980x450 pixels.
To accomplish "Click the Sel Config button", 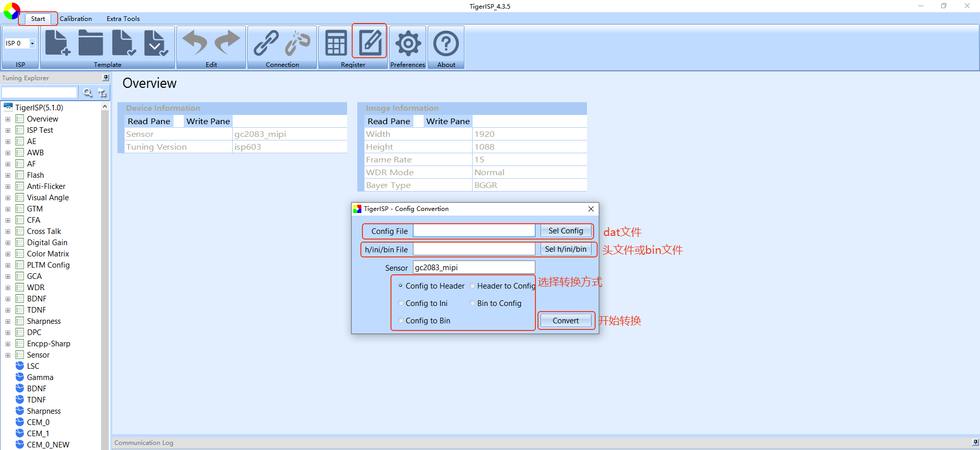I will [x=566, y=231].
